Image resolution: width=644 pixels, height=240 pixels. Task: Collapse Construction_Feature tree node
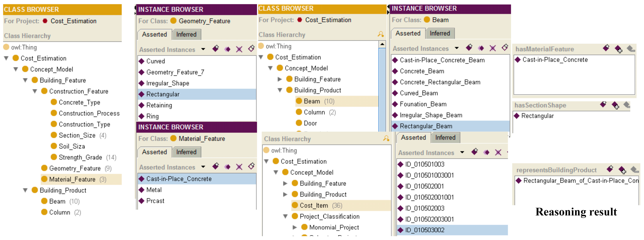[x=35, y=91]
